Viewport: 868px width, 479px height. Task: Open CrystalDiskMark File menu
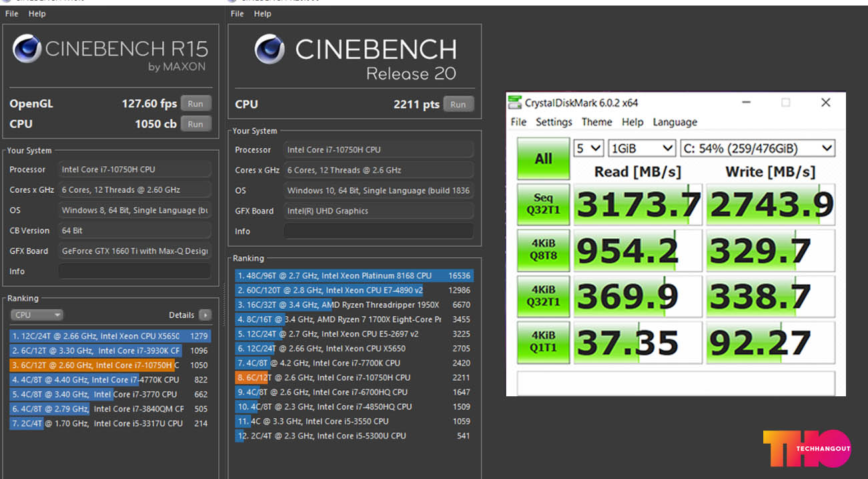click(518, 122)
